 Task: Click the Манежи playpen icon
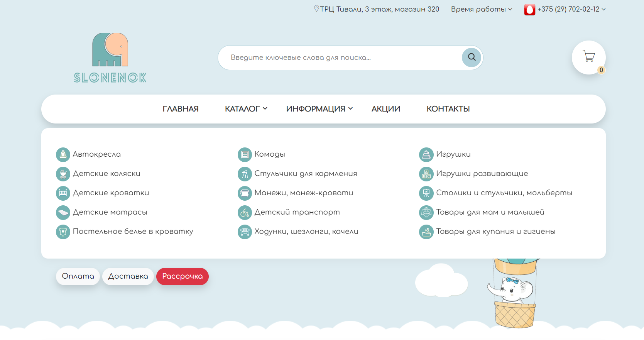[x=245, y=193]
